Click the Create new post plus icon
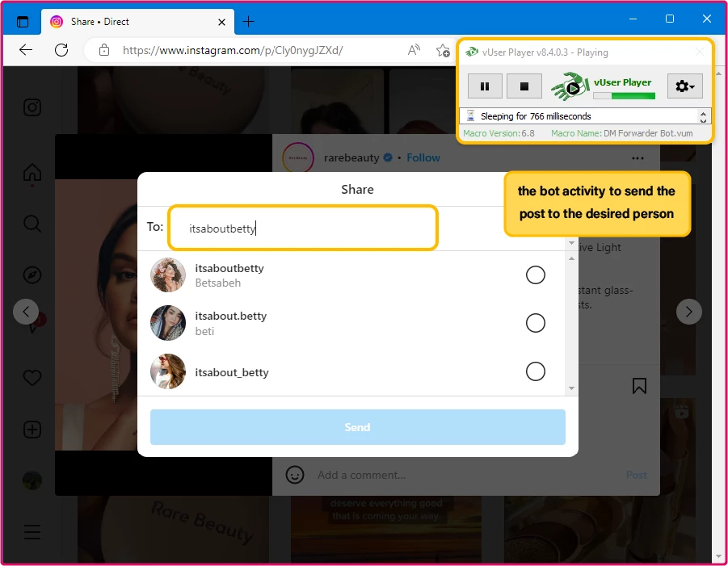Image resolution: width=728 pixels, height=566 pixels. coord(32,430)
